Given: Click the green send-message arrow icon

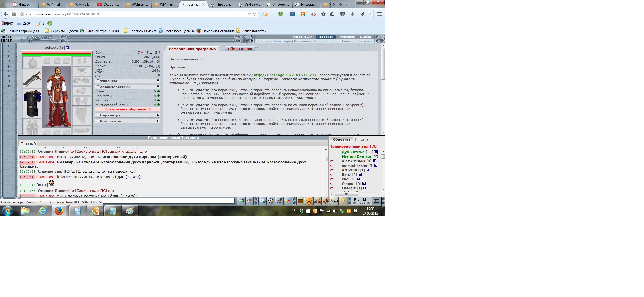Looking at the screenshot, I should click(241, 201).
